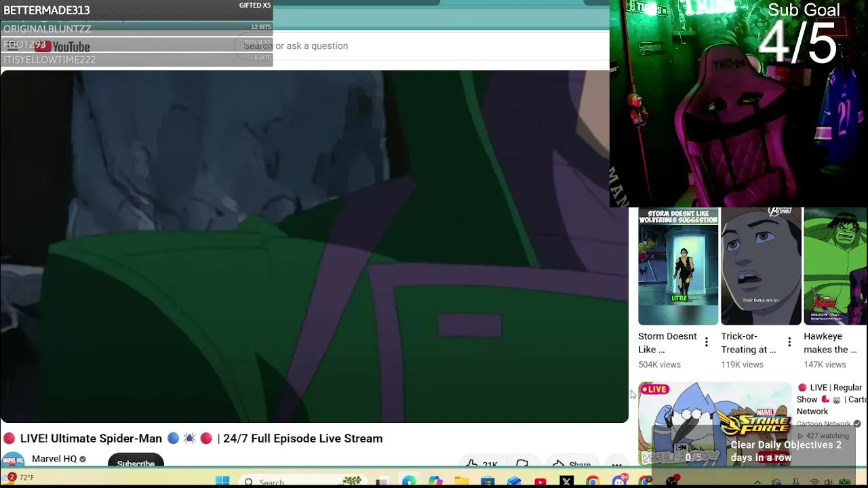
Task: Open the Regular Show live stream thumbnail
Action: coord(715,424)
